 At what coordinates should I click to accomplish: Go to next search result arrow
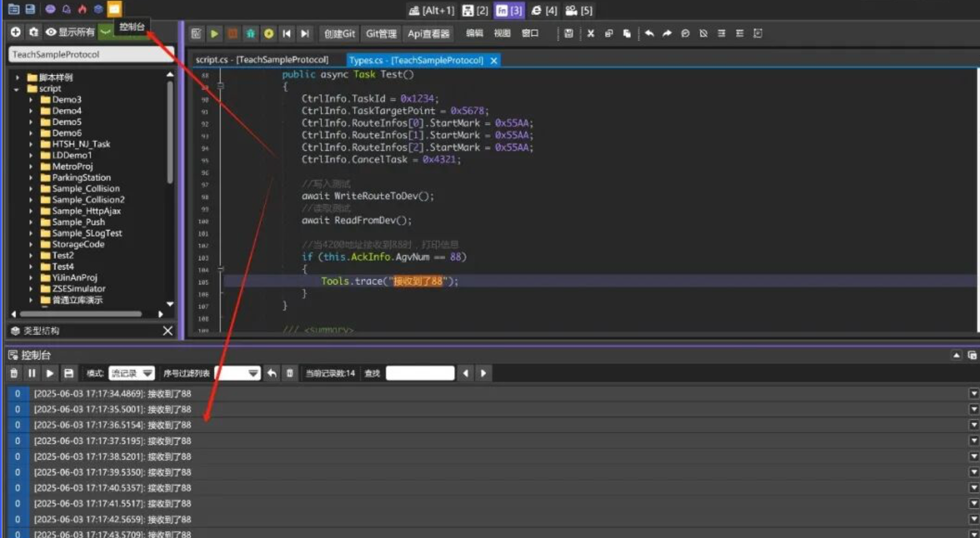[x=483, y=373]
